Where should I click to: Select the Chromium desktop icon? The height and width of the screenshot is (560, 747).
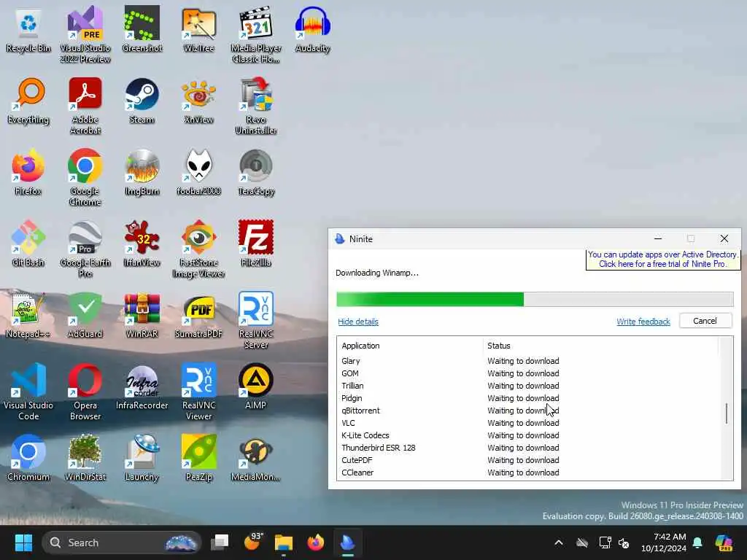[28, 459]
